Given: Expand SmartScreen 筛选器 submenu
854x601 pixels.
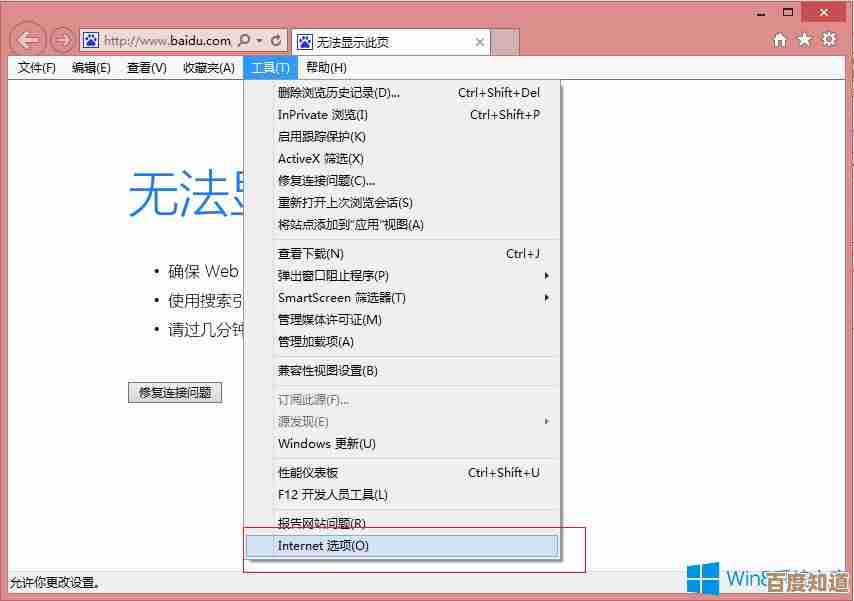Looking at the screenshot, I should coord(546,298).
